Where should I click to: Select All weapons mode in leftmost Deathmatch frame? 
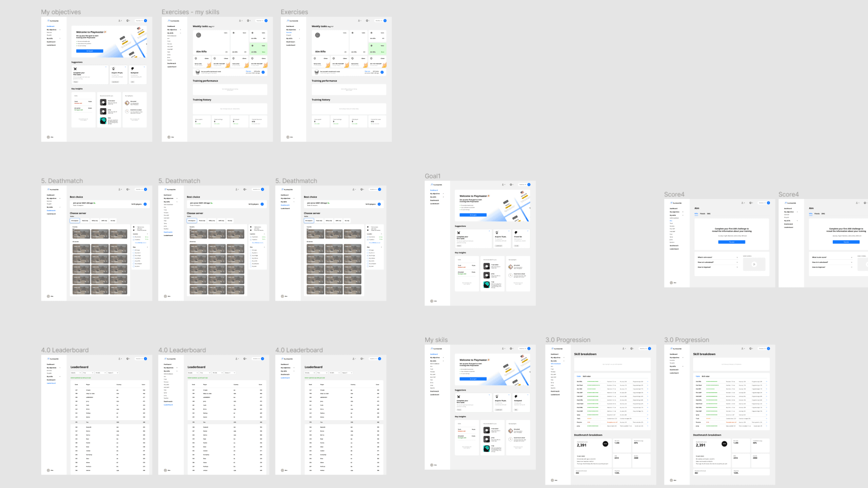pyautogui.click(x=75, y=221)
